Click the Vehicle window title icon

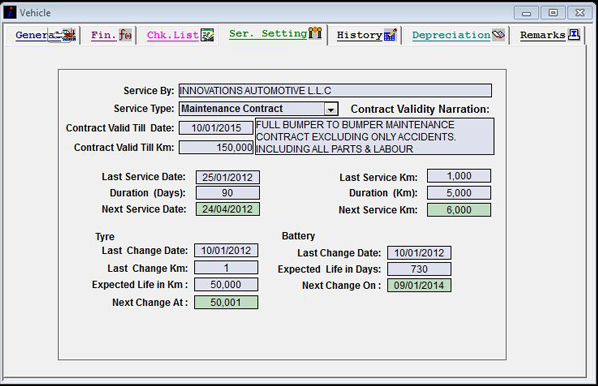pos(10,12)
